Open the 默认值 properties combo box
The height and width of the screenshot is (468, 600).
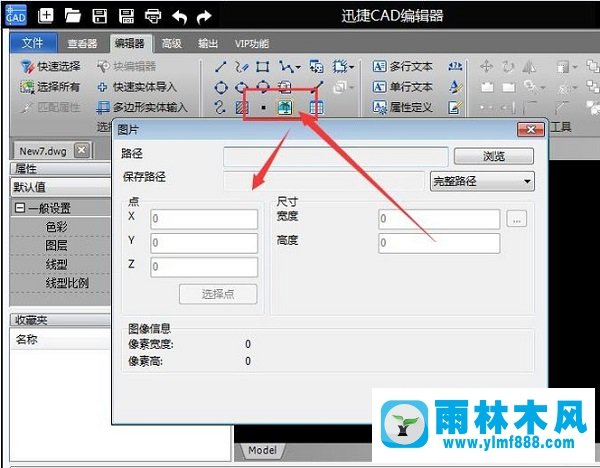pos(60,187)
